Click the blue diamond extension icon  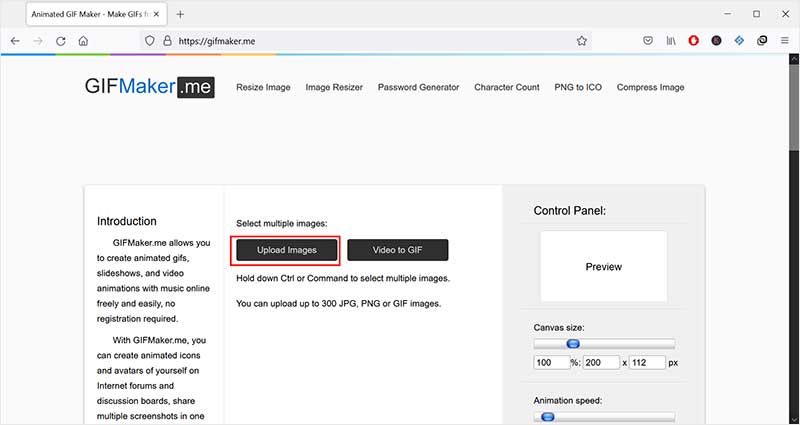coord(739,41)
